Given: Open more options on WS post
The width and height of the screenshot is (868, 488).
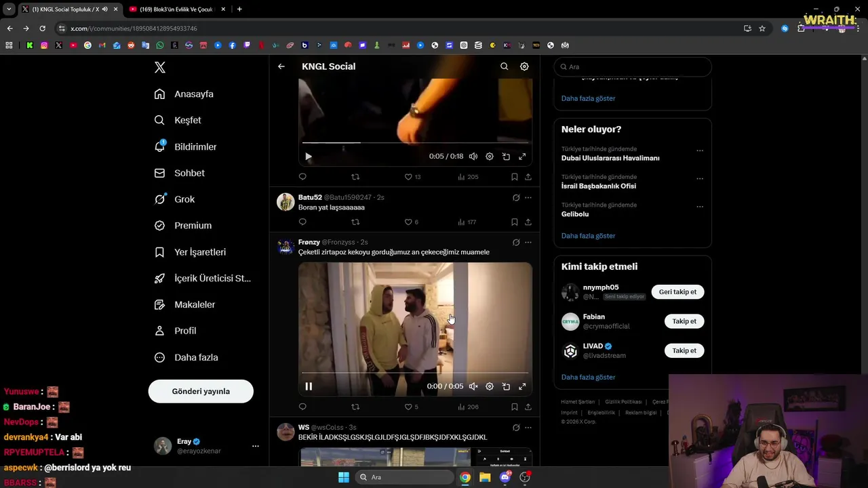Looking at the screenshot, I should pos(528,428).
